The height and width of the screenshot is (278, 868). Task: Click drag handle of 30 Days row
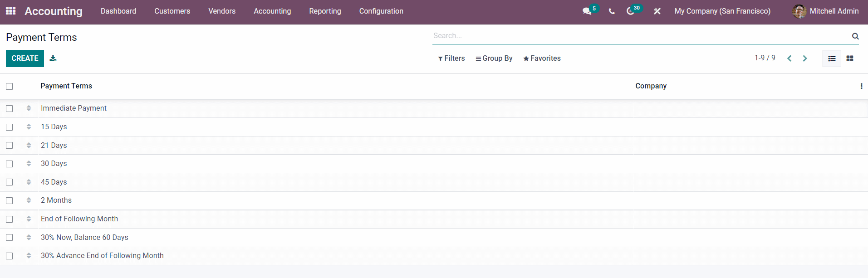click(x=29, y=163)
